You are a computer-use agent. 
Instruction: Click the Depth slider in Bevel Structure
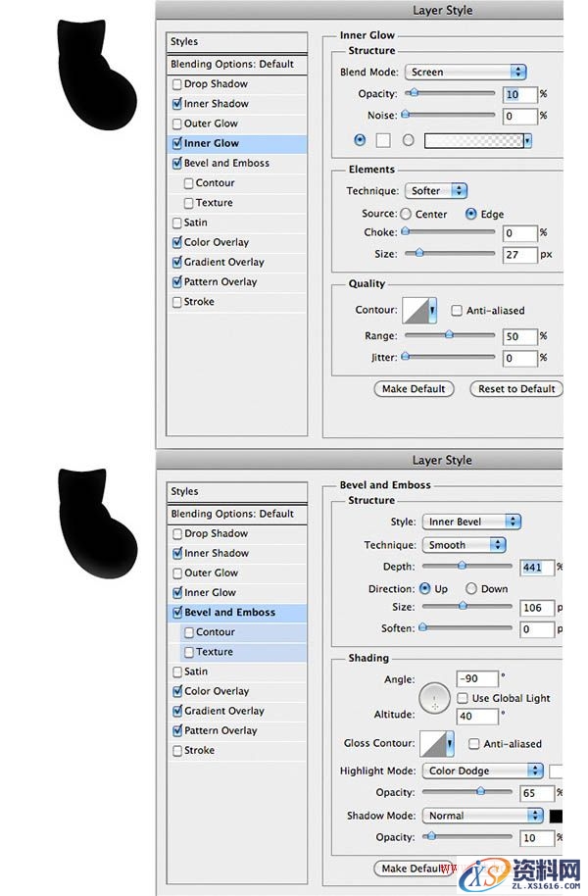pos(466,567)
